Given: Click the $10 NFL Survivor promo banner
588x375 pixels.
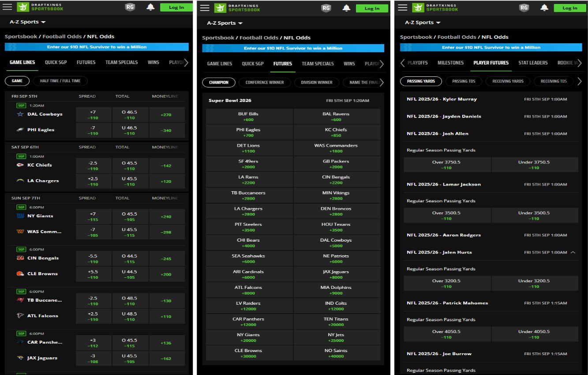Looking at the screenshot, I should [98, 47].
